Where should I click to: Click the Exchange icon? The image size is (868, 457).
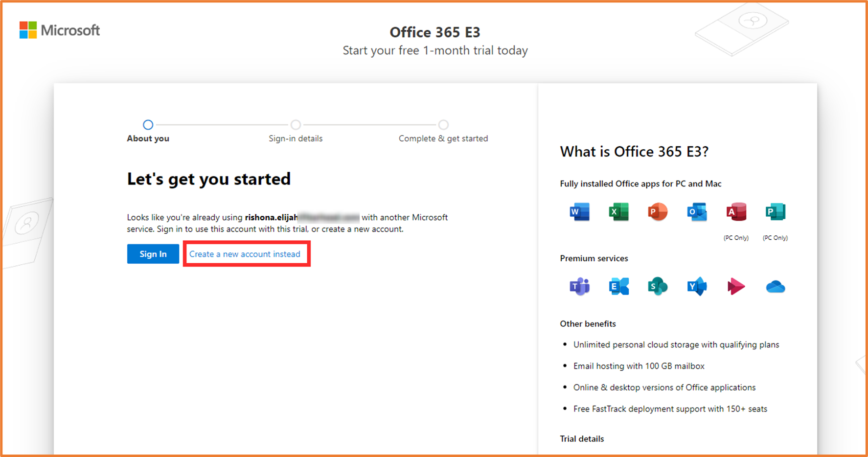click(618, 286)
